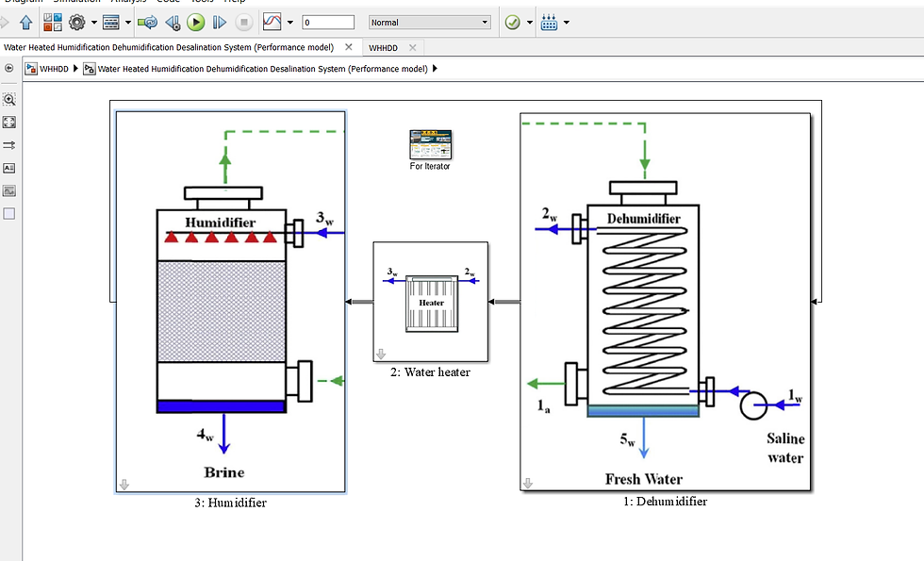Click the Dehumidifier block's look-inside arrow
924x561 pixels.
(528, 483)
